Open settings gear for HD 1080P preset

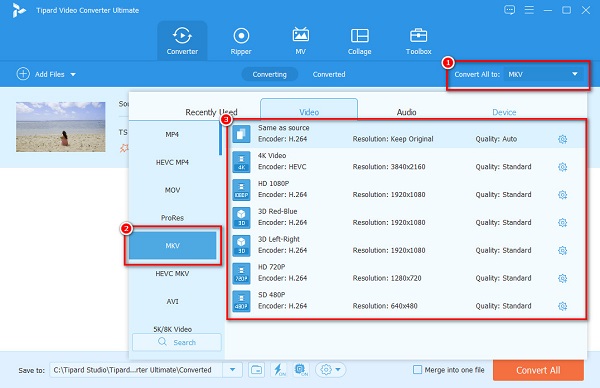click(x=562, y=195)
